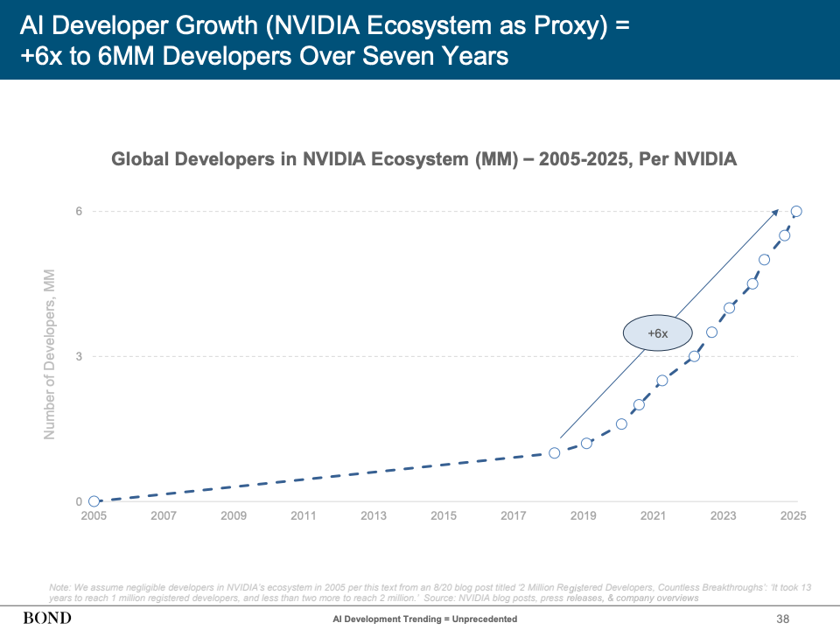Image resolution: width=840 pixels, height=630 pixels.
Task: Select the x-axis label '2007'
Action: click(x=164, y=515)
